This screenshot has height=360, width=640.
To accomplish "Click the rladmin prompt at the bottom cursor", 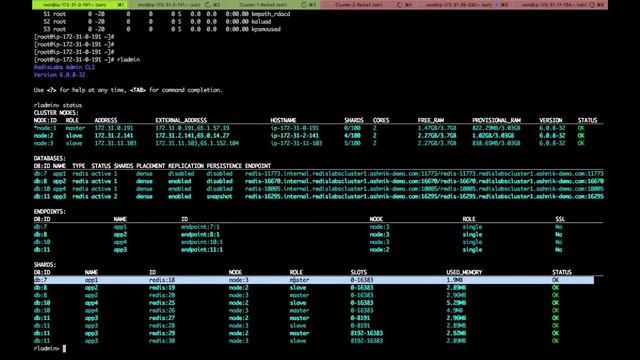I will coord(49,349).
